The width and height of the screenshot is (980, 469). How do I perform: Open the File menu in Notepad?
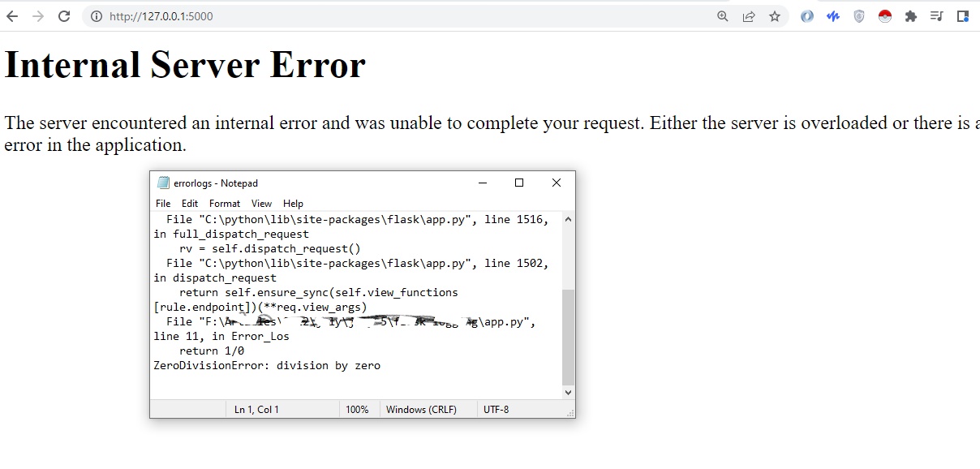coord(162,203)
